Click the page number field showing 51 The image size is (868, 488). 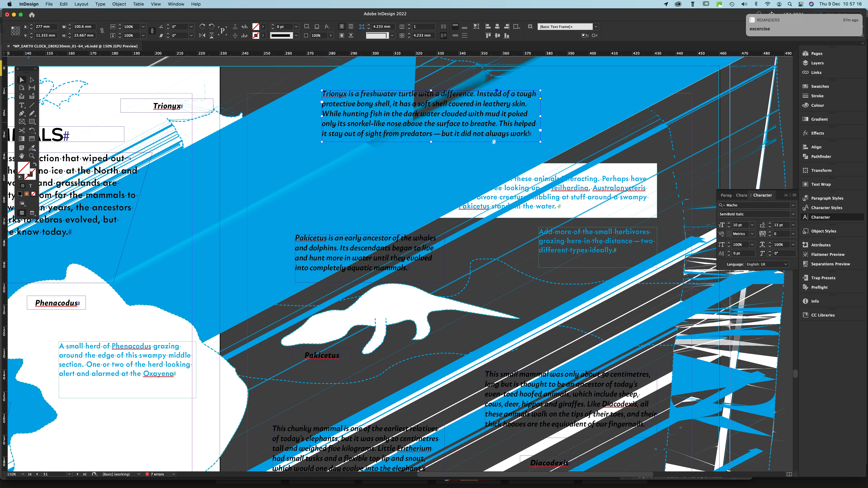point(54,474)
